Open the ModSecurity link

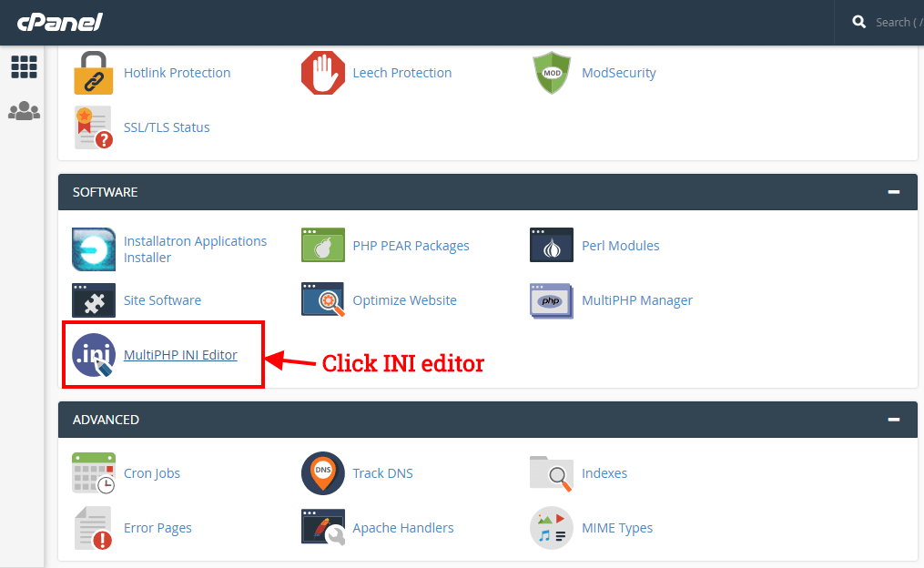pos(619,73)
